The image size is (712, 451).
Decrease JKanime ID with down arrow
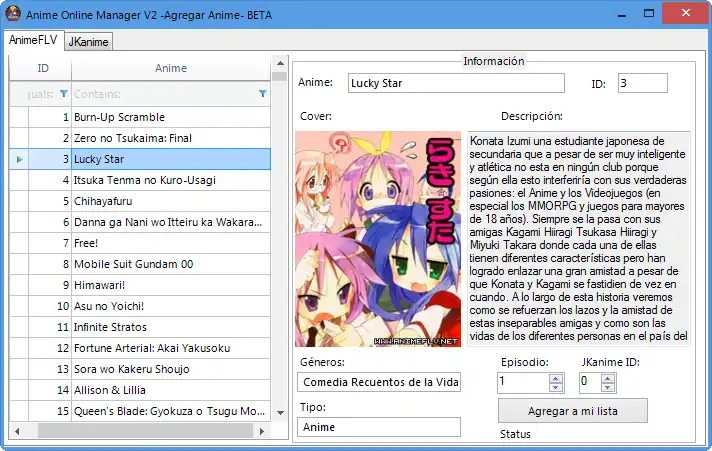[608, 387]
